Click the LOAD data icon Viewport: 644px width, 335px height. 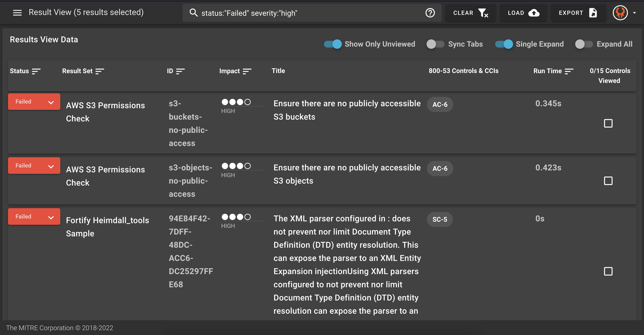[534, 13]
